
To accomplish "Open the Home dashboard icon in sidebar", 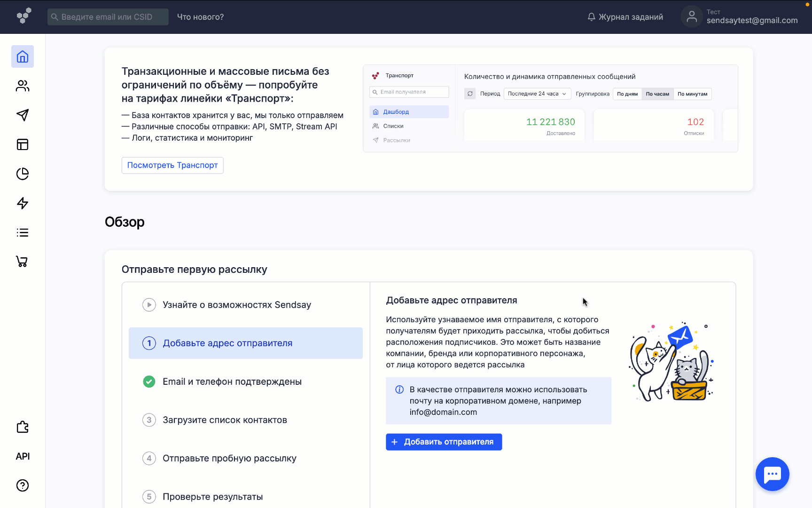I will coord(23,57).
